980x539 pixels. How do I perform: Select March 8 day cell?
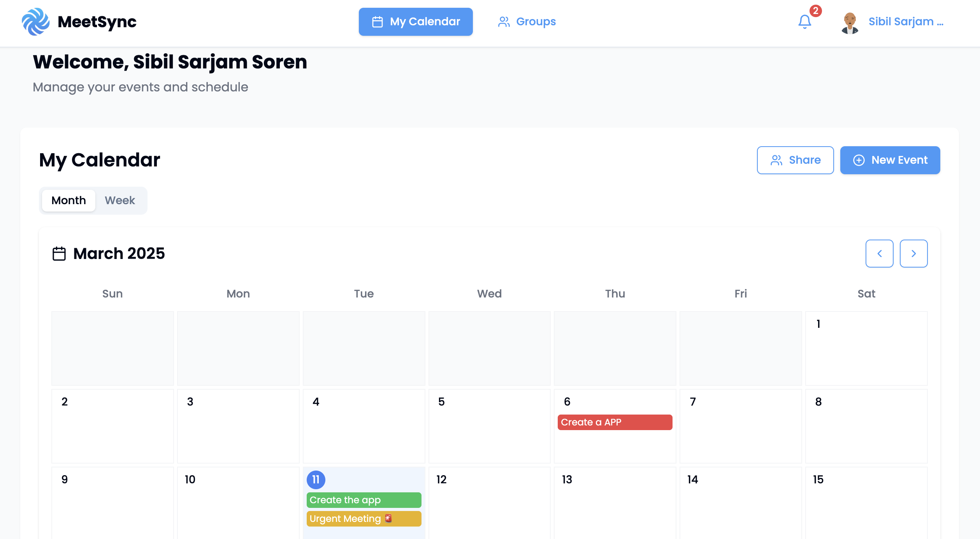(866, 426)
